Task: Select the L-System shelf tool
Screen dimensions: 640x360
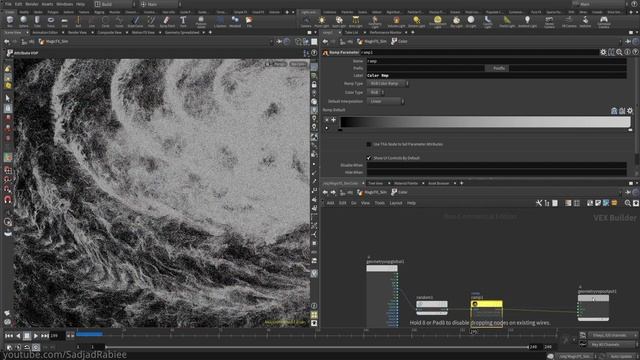Action: (220, 21)
